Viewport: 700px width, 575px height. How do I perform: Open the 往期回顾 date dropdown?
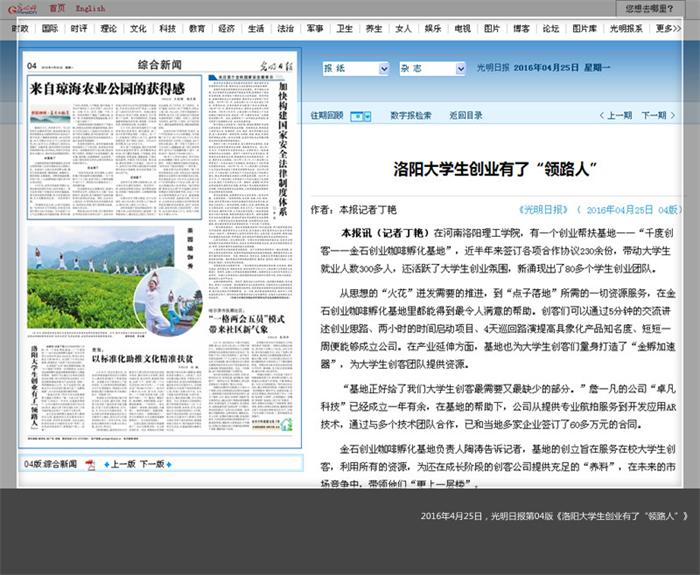360,117
